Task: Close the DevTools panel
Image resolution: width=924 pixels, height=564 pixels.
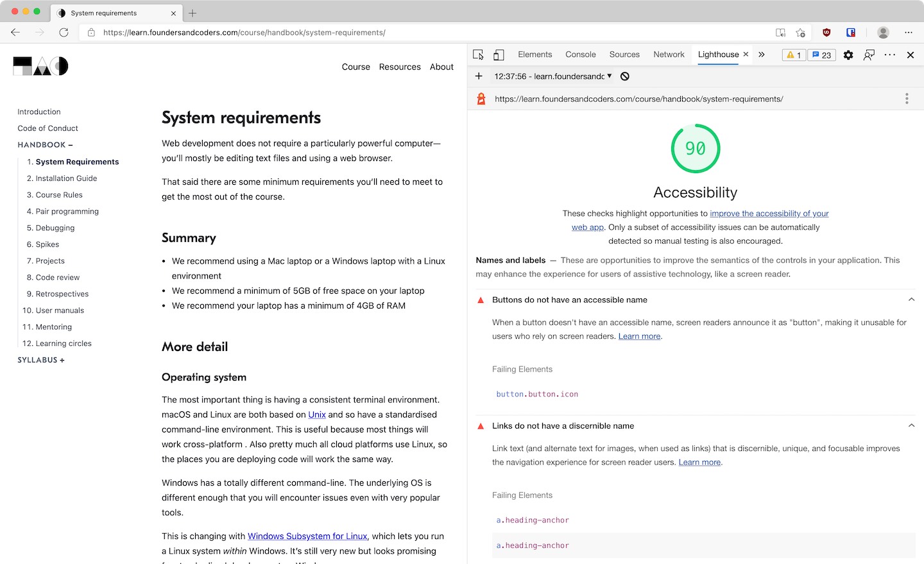Action: coord(911,55)
